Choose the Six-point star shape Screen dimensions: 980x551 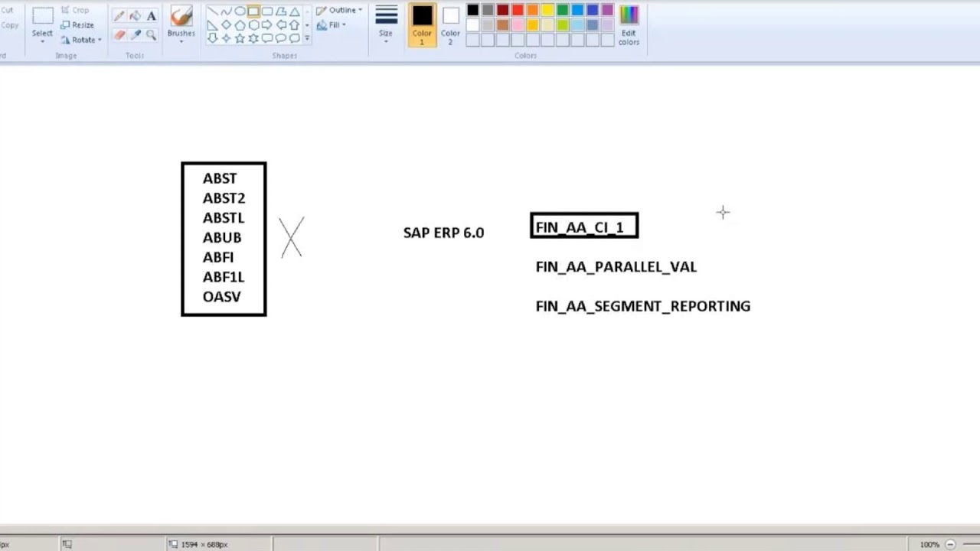pyautogui.click(x=253, y=38)
